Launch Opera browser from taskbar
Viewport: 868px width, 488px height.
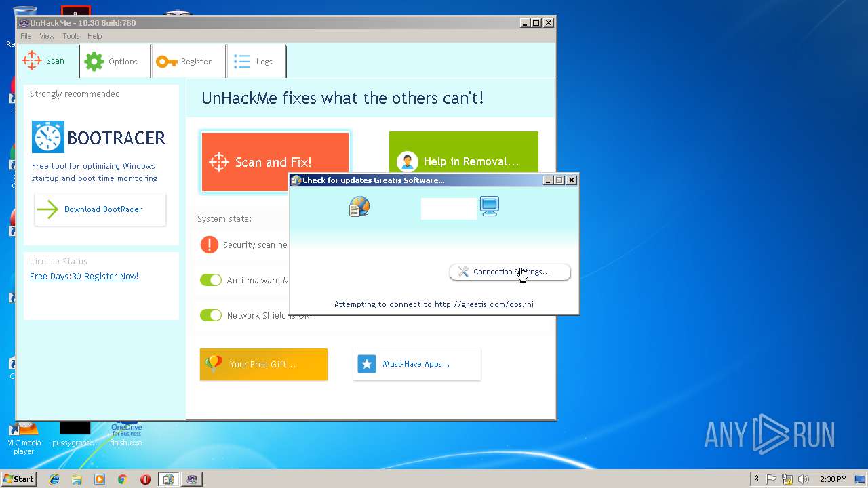(145, 479)
